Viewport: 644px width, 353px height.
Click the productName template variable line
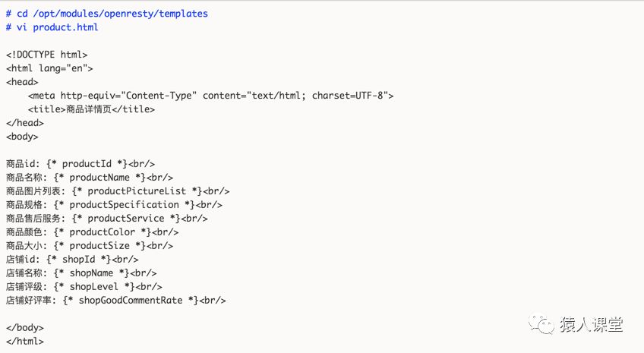coord(89,178)
